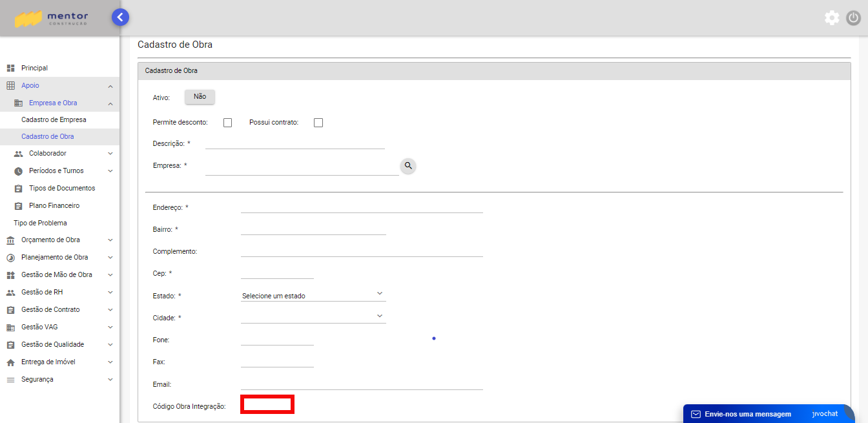Click the Segurança hamburger lines icon
868x423 pixels.
[x=10, y=380]
